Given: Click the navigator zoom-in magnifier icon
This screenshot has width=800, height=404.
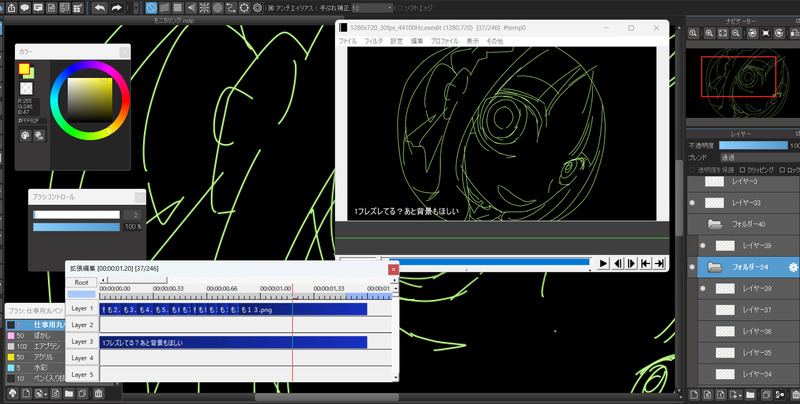Looking at the screenshot, I should tap(709, 33).
